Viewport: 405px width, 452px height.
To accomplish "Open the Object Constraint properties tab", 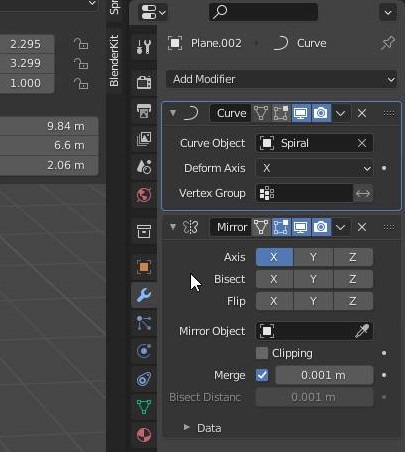I will coord(144,379).
